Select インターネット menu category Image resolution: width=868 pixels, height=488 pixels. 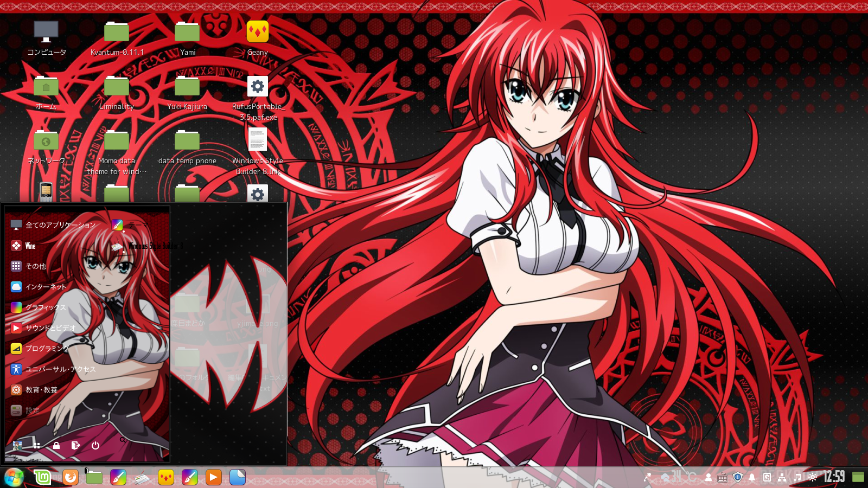coord(39,287)
